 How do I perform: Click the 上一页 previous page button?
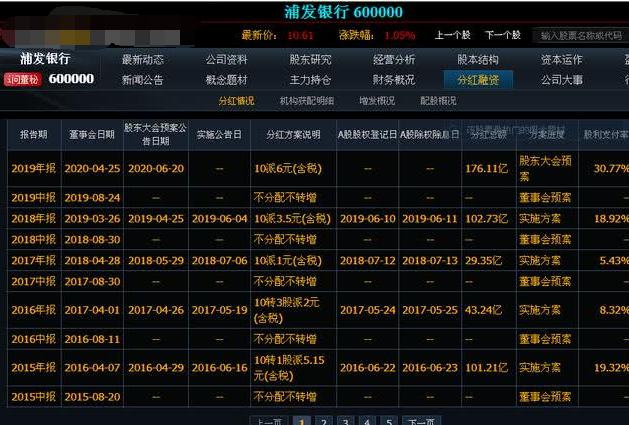(x=269, y=421)
